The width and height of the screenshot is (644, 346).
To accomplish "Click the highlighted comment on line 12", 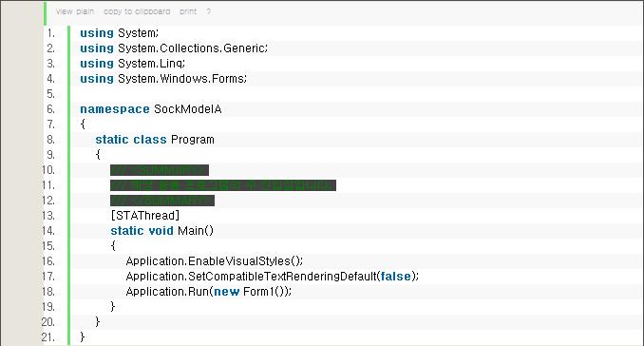I will (162, 201).
